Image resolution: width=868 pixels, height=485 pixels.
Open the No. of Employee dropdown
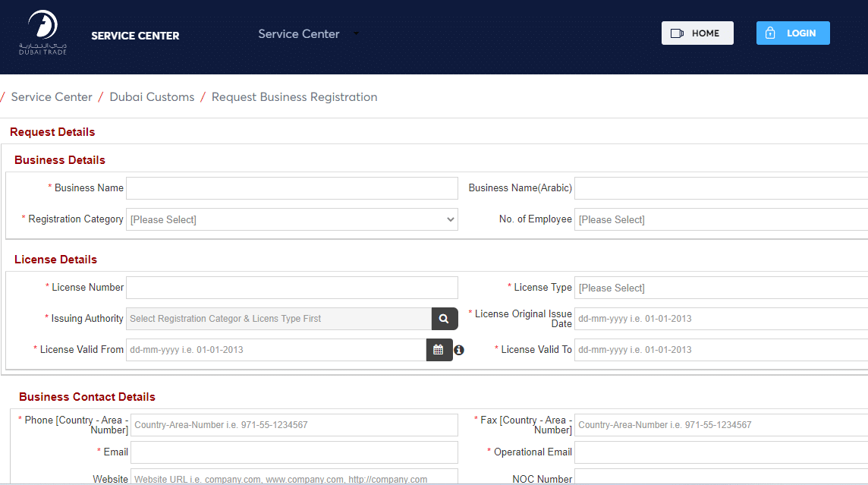[x=719, y=219]
